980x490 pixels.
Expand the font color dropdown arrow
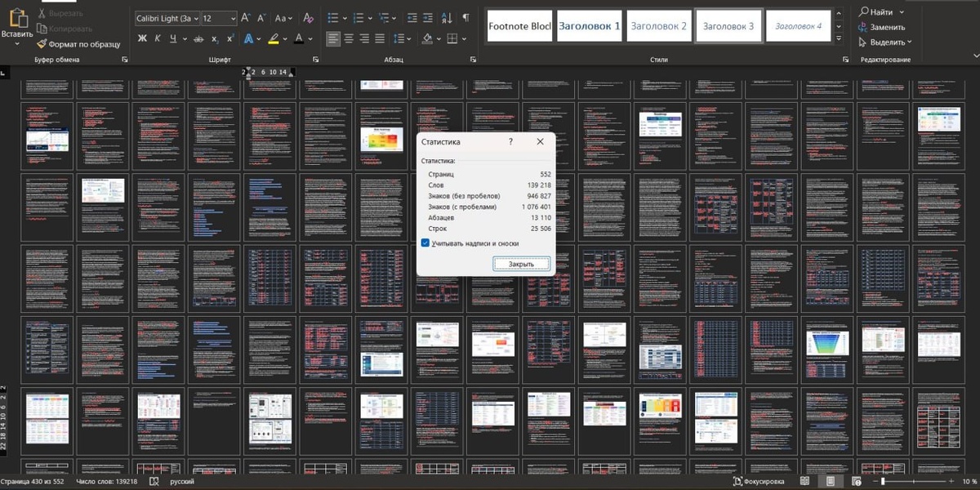(x=311, y=38)
